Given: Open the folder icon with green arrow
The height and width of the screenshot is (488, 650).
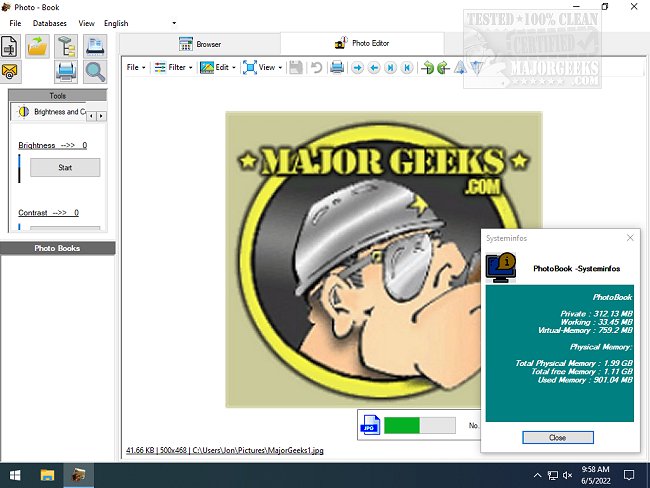Looking at the screenshot, I should [x=37, y=46].
